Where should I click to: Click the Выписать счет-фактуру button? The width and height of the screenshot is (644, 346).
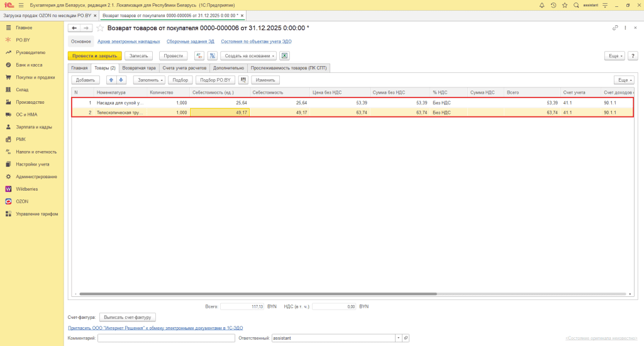pos(128,317)
